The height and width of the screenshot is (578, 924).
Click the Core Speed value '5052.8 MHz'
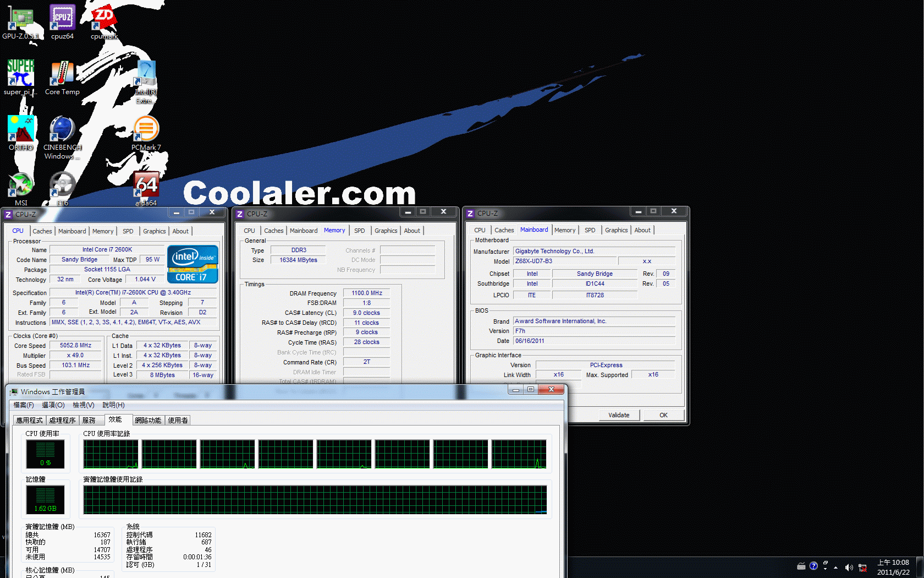point(76,346)
